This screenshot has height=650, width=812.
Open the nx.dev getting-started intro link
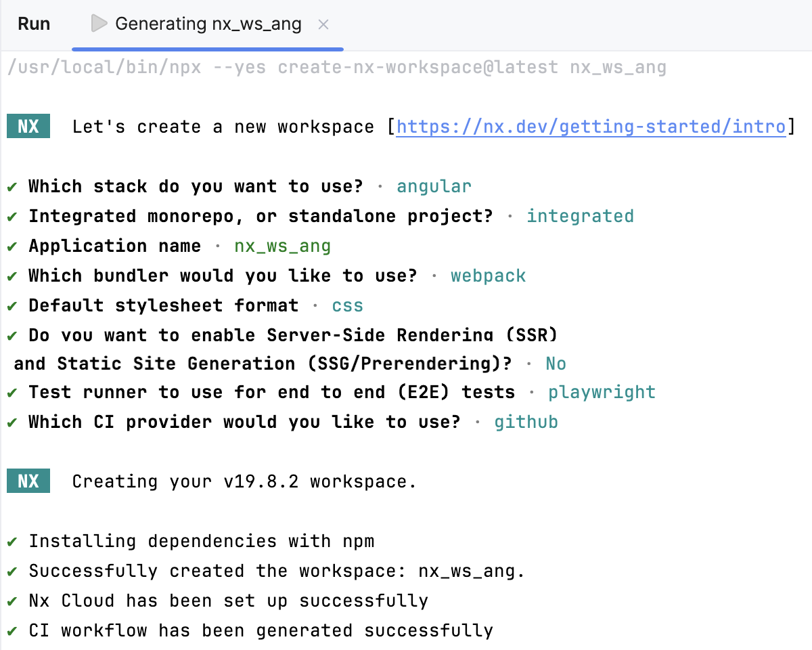[x=592, y=126]
